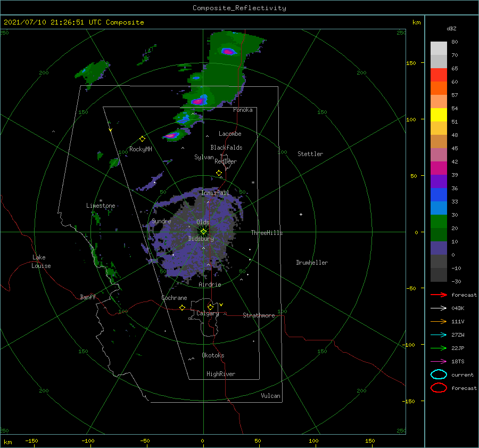
Task: Click the Okotoks town label
Action: click(x=213, y=355)
